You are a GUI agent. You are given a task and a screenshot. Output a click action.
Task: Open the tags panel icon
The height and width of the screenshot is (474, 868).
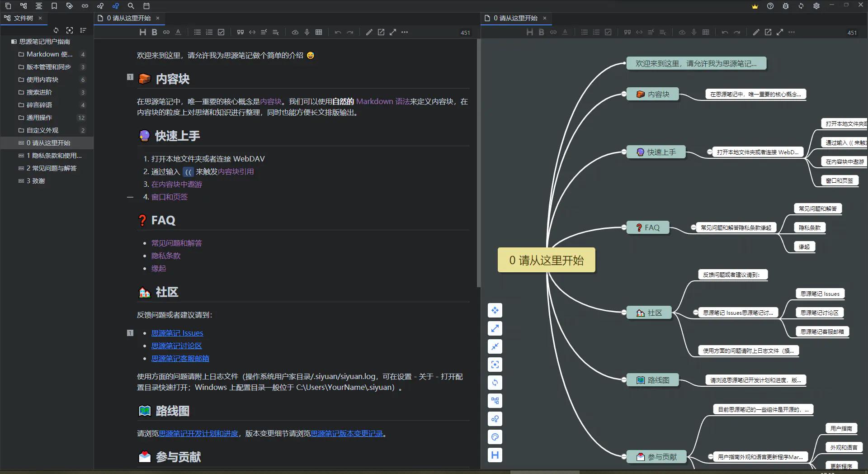(x=69, y=6)
